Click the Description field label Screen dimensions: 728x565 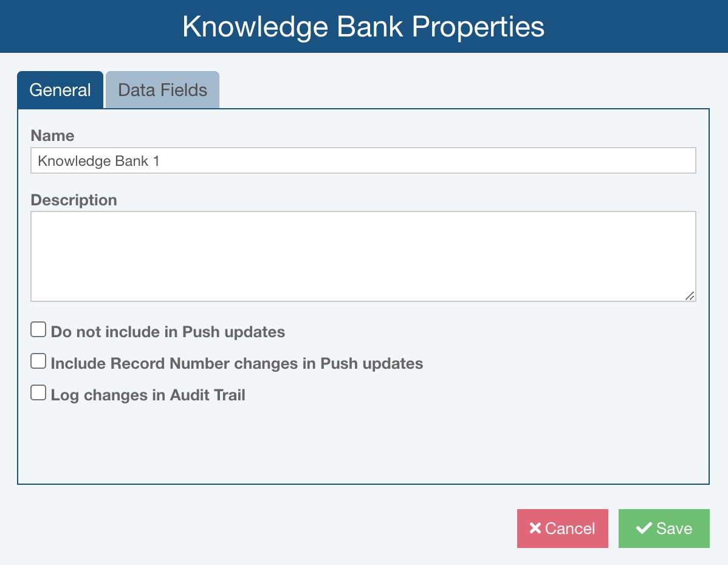coord(74,200)
